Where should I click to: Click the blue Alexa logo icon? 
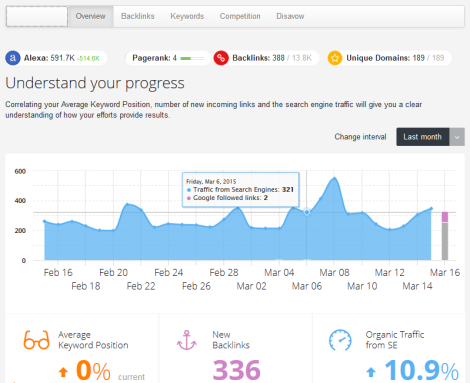click(13, 58)
